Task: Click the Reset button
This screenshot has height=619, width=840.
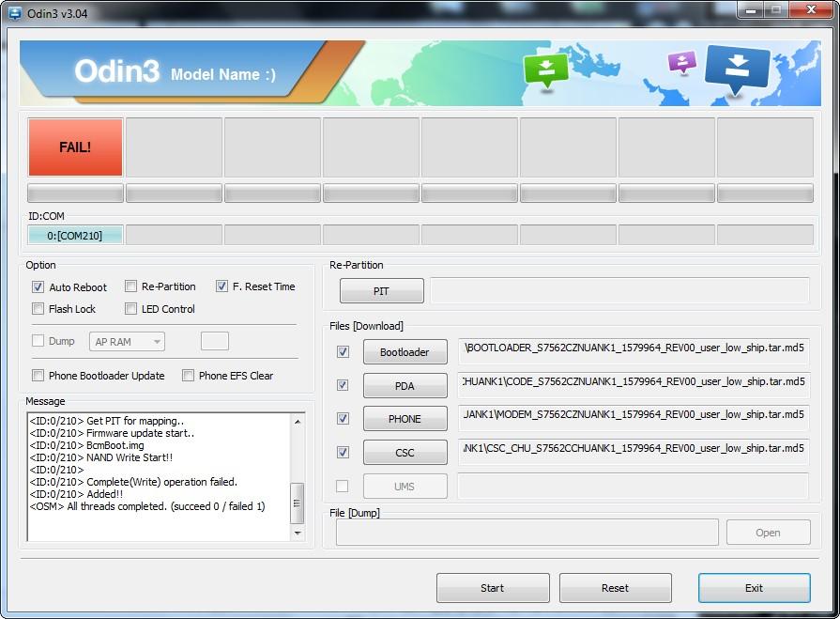Action: click(x=616, y=588)
